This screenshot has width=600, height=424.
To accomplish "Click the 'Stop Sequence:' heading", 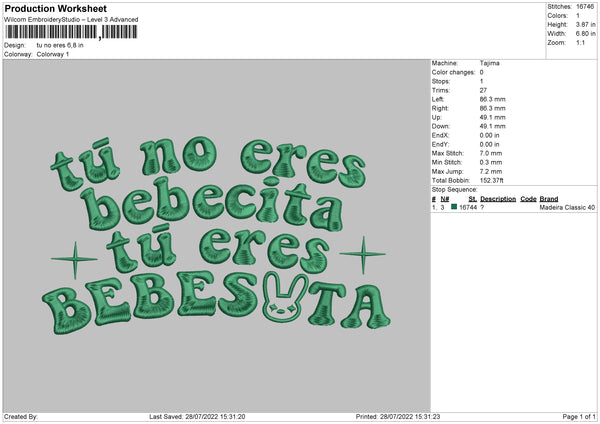I will click(x=455, y=189).
